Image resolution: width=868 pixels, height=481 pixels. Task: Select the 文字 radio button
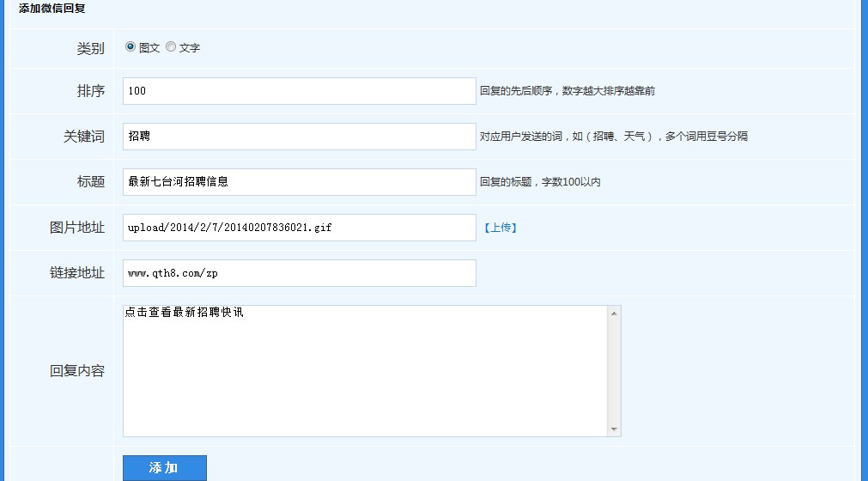(x=171, y=47)
